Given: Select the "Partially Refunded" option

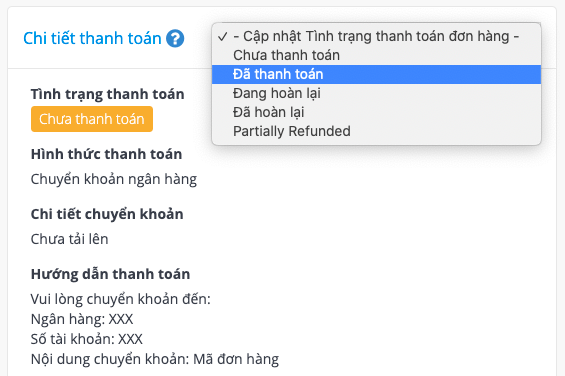Looking at the screenshot, I should pos(377,131).
